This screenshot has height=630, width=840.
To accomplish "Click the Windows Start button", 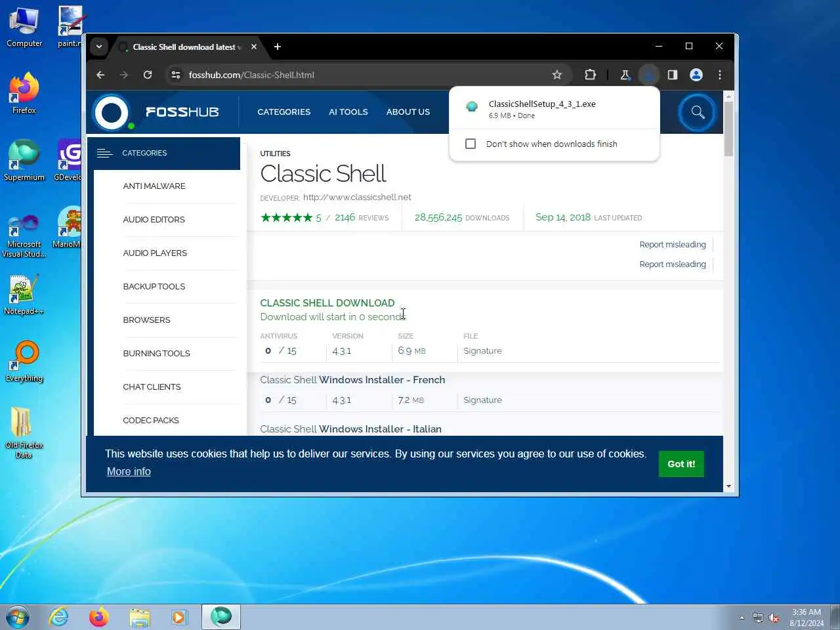I will pyautogui.click(x=18, y=617).
